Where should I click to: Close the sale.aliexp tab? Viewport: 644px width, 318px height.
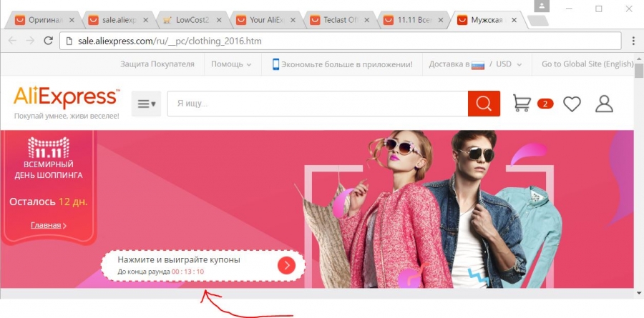pyautogui.click(x=146, y=20)
